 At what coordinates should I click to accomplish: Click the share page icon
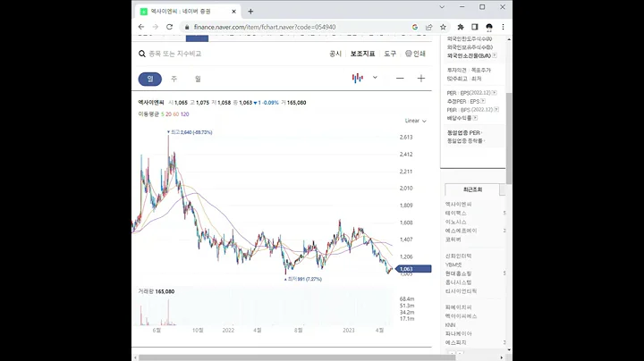428,27
